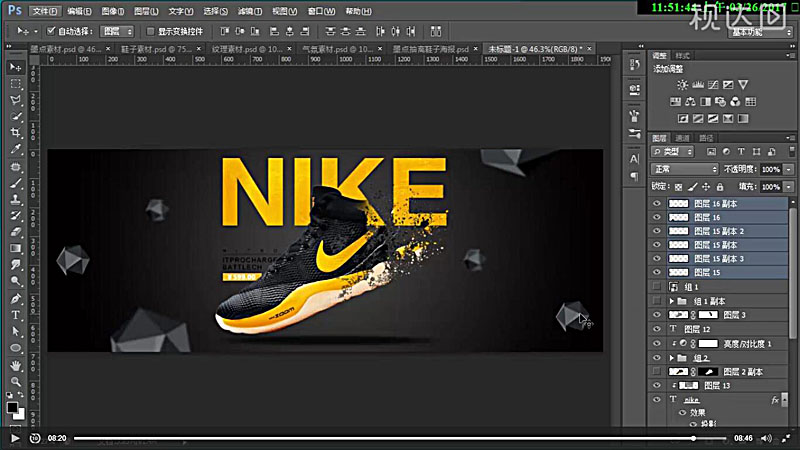Select the Path Selection tool
The width and height of the screenshot is (800, 450).
click(16, 331)
